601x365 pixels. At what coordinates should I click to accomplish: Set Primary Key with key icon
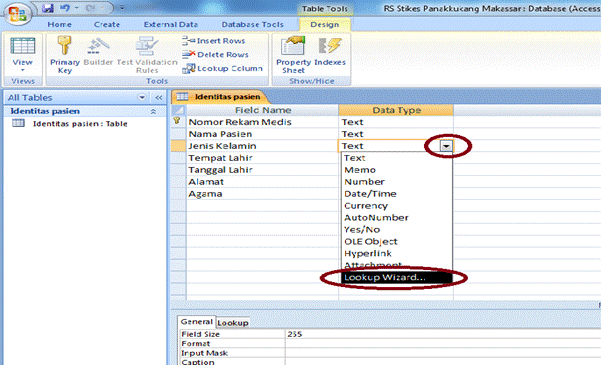(64, 55)
